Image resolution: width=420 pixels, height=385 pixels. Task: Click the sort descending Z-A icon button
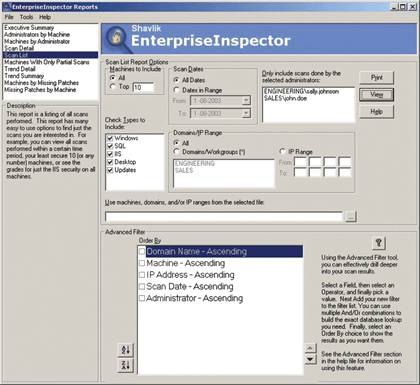pyautogui.click(x=125, y=365)
